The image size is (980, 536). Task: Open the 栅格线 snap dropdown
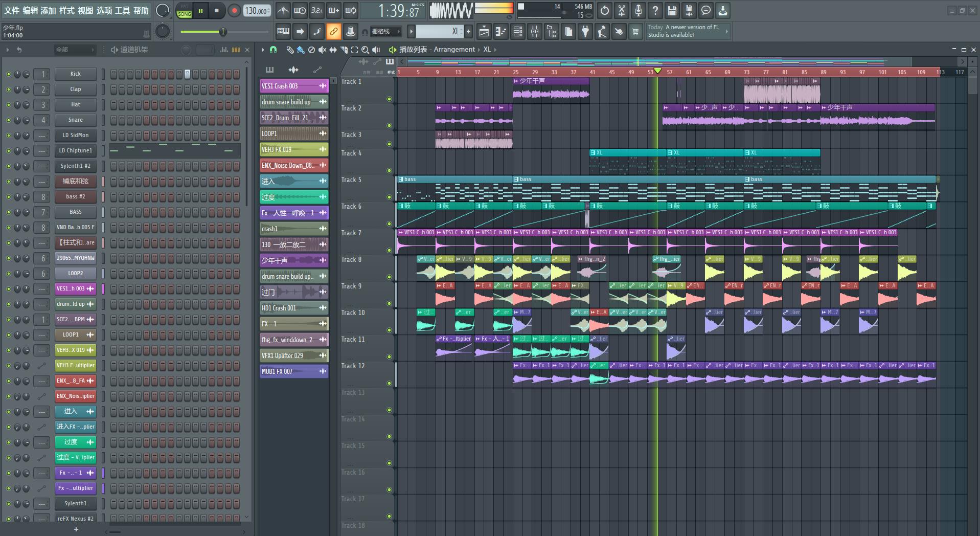[386, 32]
